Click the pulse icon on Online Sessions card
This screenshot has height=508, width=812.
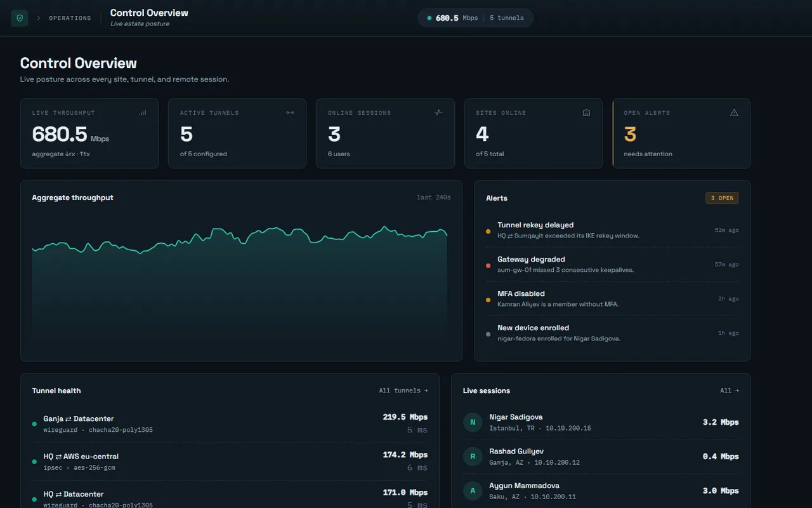coord(438,112)
